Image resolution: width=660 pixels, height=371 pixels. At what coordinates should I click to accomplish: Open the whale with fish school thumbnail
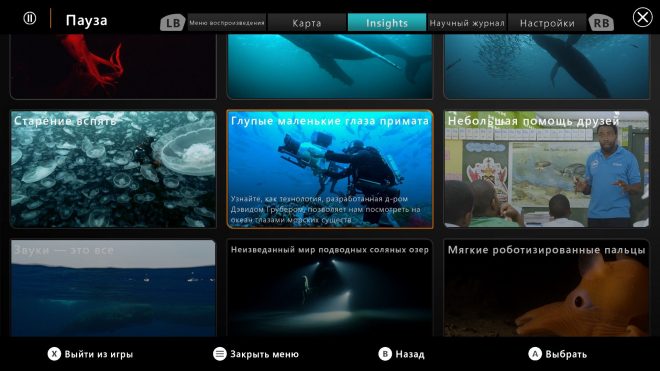coord(546,67)
